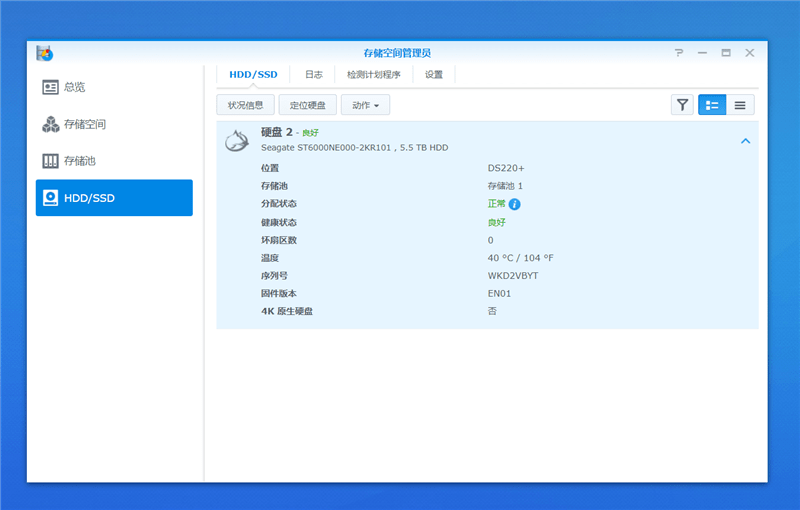Click the 健康状态 label
Viewport: 800px width, 510px height.
(279, 222)
